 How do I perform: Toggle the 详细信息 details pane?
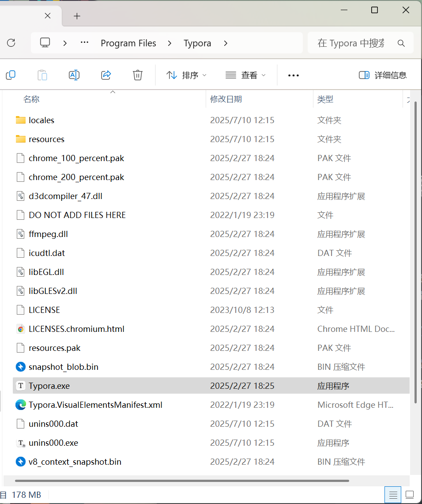(383, 75)
